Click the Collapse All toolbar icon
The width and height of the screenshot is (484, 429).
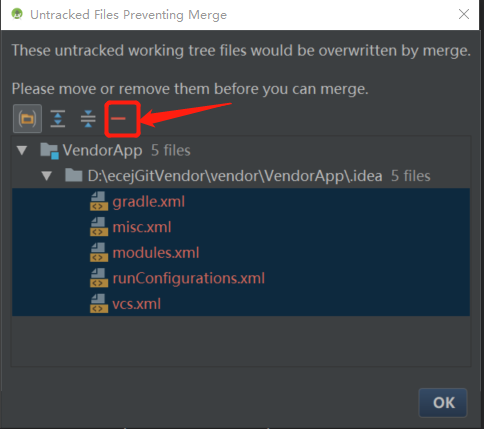tap(88, 118)
